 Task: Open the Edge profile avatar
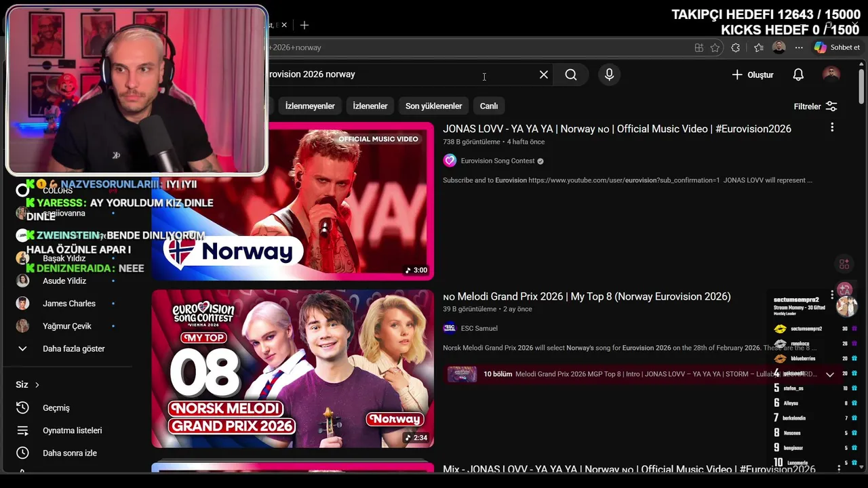(778, 47)
